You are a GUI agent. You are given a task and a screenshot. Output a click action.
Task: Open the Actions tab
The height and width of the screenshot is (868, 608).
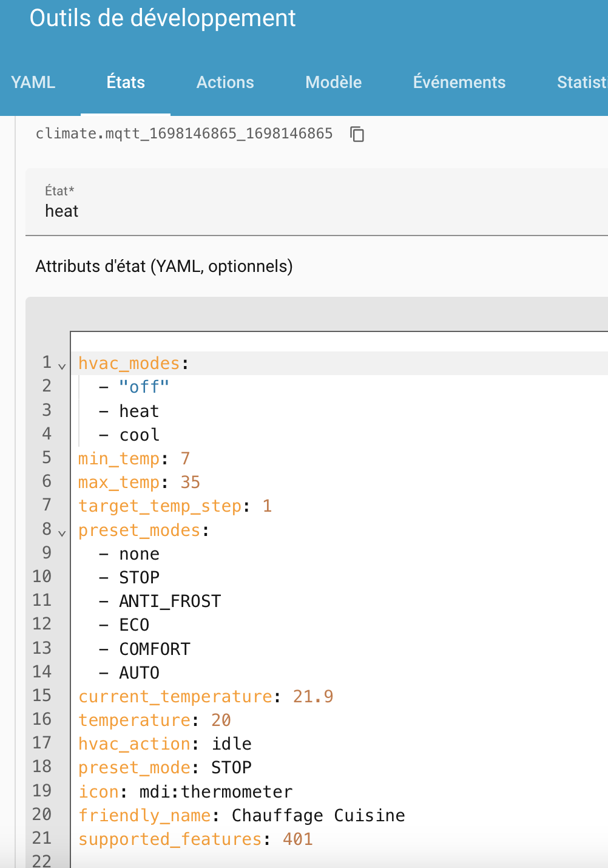[x=225, y=83]
